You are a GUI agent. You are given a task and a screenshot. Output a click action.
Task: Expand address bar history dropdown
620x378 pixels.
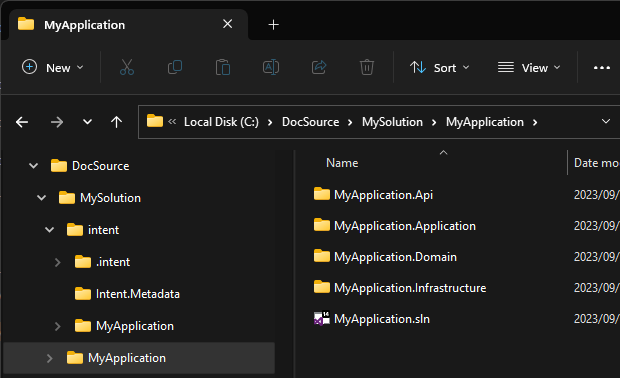point(606,121)
